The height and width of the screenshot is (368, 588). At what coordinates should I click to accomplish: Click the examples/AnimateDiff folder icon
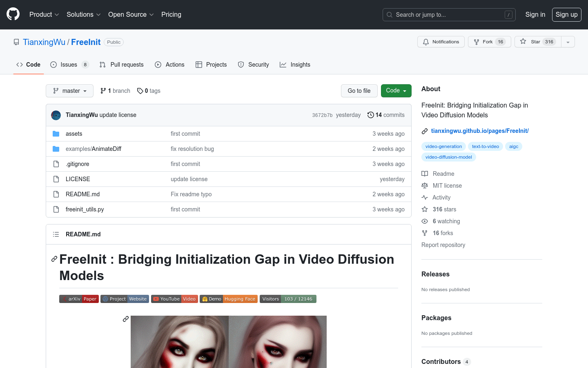56,149
